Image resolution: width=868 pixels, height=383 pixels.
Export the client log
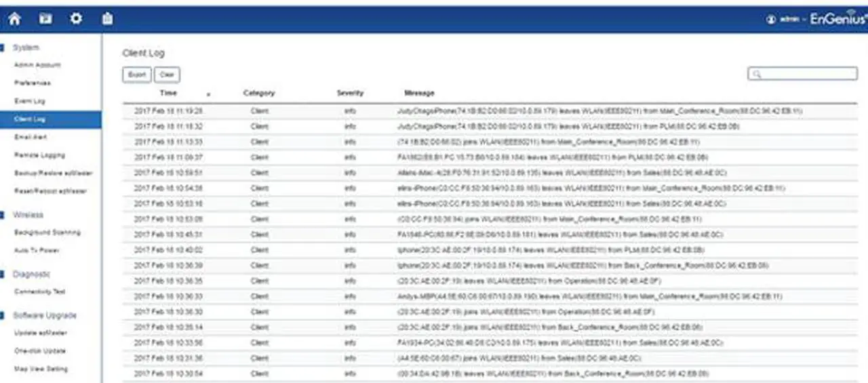point(137,75)
